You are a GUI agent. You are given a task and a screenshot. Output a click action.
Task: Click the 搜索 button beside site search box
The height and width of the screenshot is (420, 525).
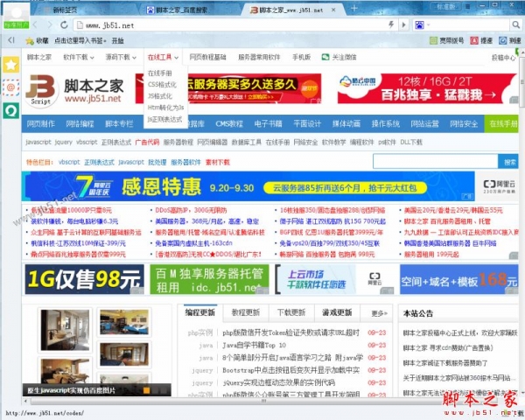(x=508, y=162)
